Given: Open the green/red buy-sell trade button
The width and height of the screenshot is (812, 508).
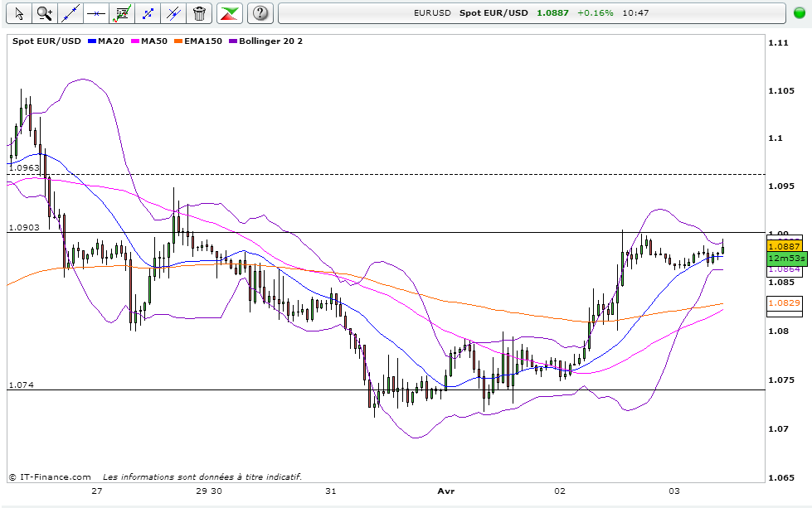Looking at the screenshot, I should [x=230, y=13].
